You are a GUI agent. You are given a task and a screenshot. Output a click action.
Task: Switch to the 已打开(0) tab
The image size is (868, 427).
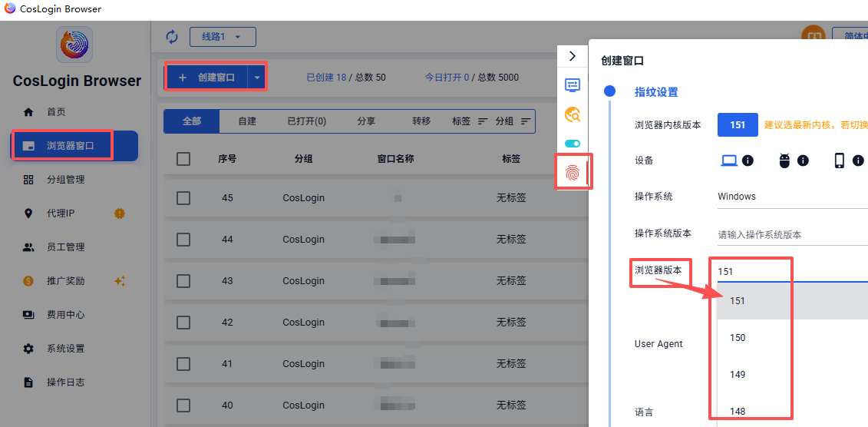pos(306,121)
